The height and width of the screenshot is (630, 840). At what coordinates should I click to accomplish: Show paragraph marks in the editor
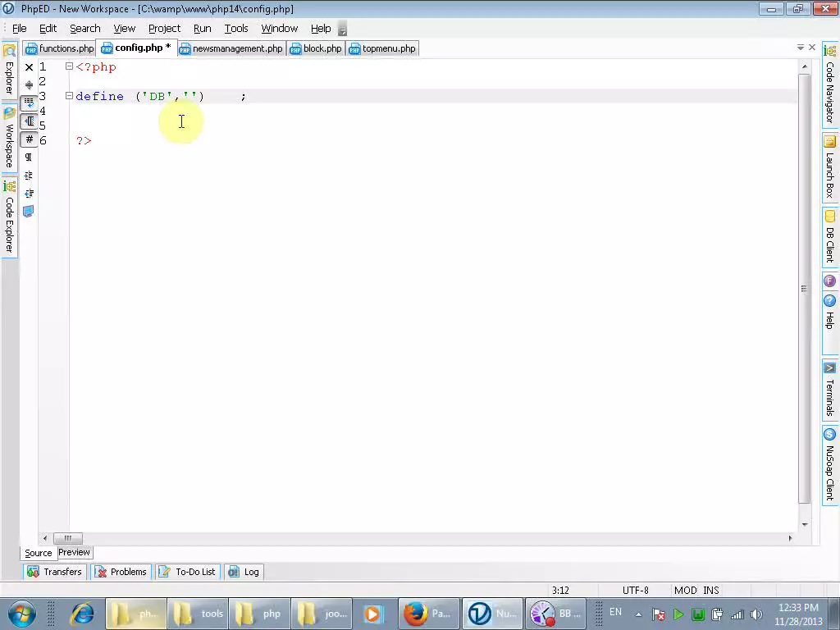pyautogui.click(x=29, y=157)
